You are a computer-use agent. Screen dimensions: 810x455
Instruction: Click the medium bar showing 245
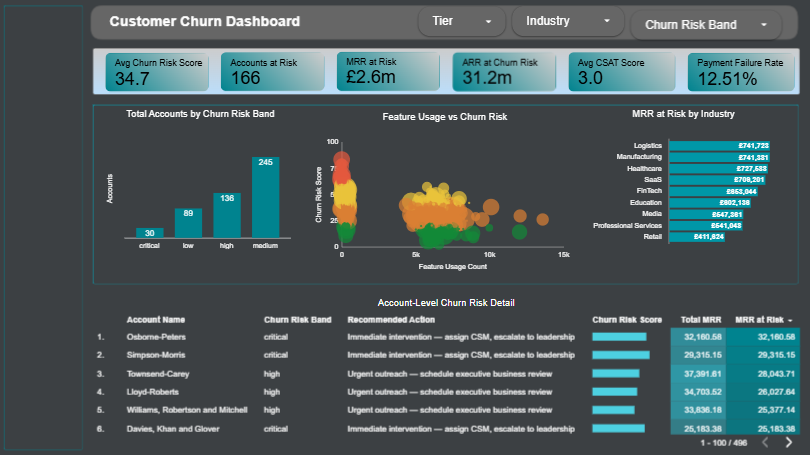click(x=266, y=197)
